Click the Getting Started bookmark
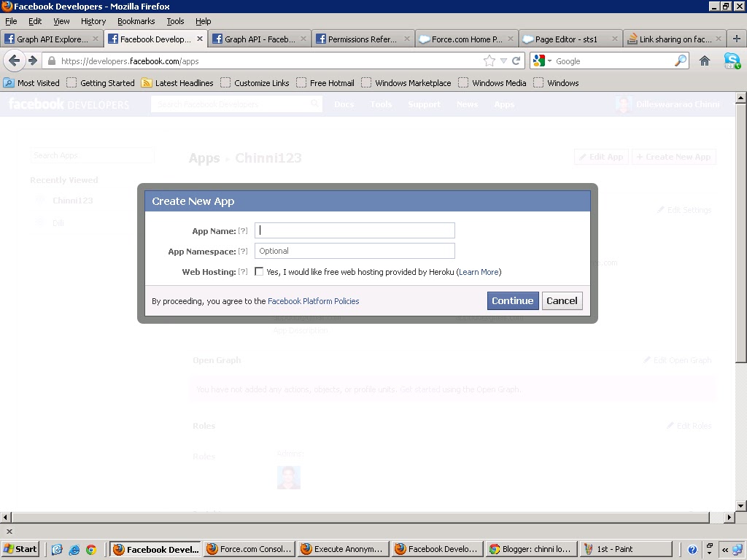The height and width of the screenshot is (560, 747). pos(101,83)
